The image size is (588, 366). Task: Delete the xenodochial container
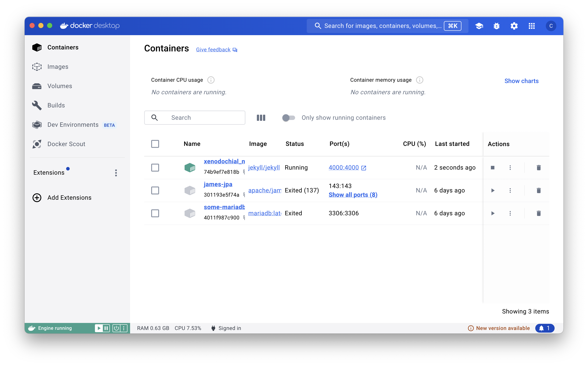(x=539, y=167)
